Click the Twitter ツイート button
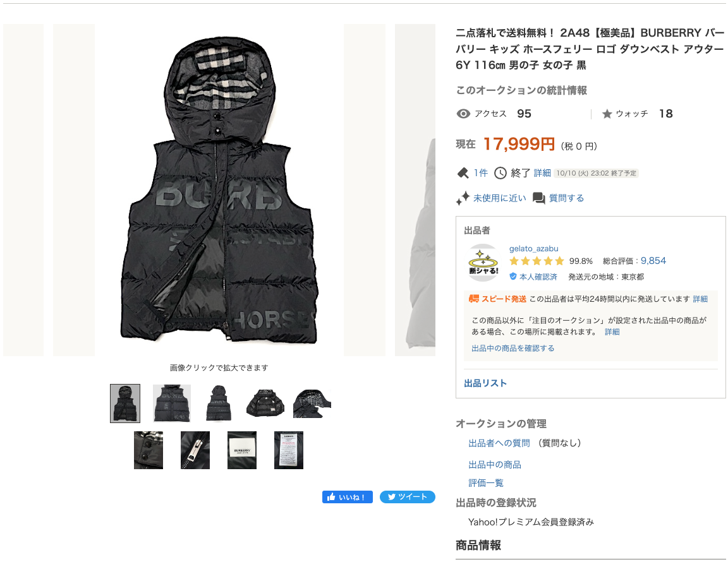The width and height of the screenshot is (728, 562). [x=407, y=497]
